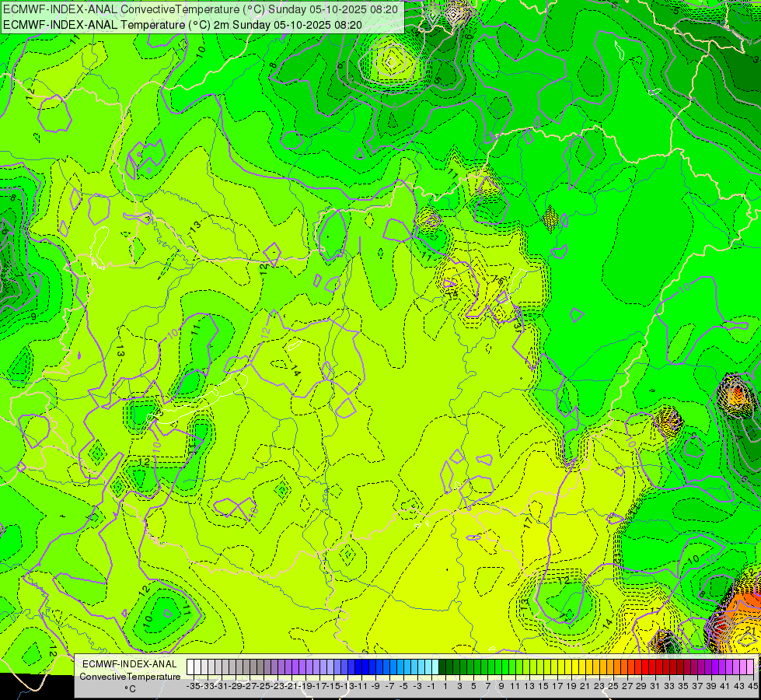Pick the violet swatch above legend value -21

(288, 667)
